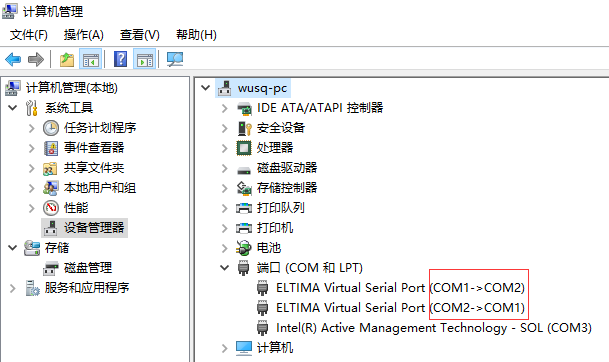609x362 pixels.
Task: Select the 磁盘驱动器 category label
Action: [287, 168]
